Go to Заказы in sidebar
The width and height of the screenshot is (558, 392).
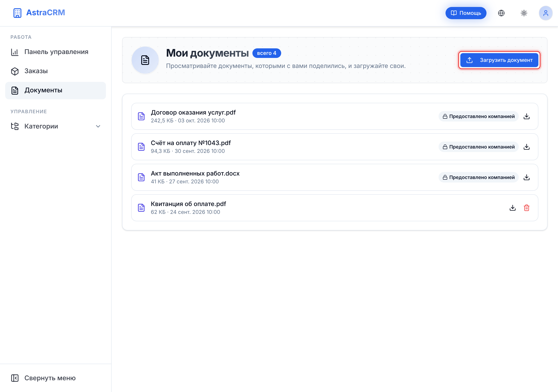(55, 71)
